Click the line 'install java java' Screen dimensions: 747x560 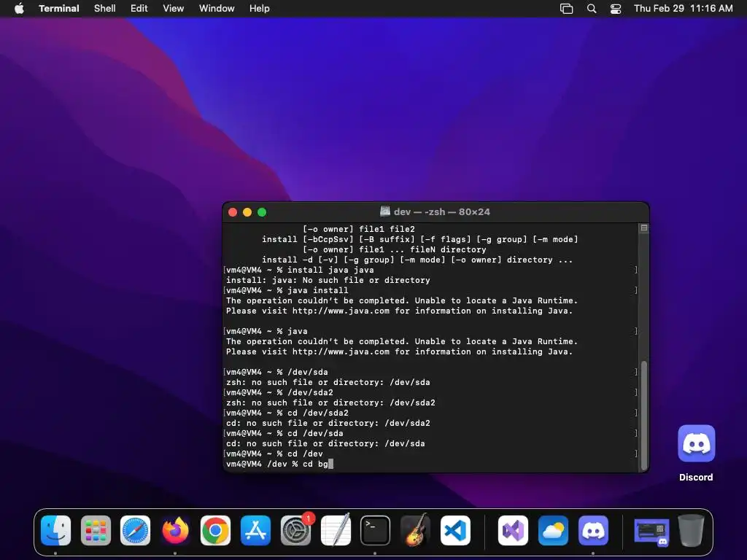point(300,270)
